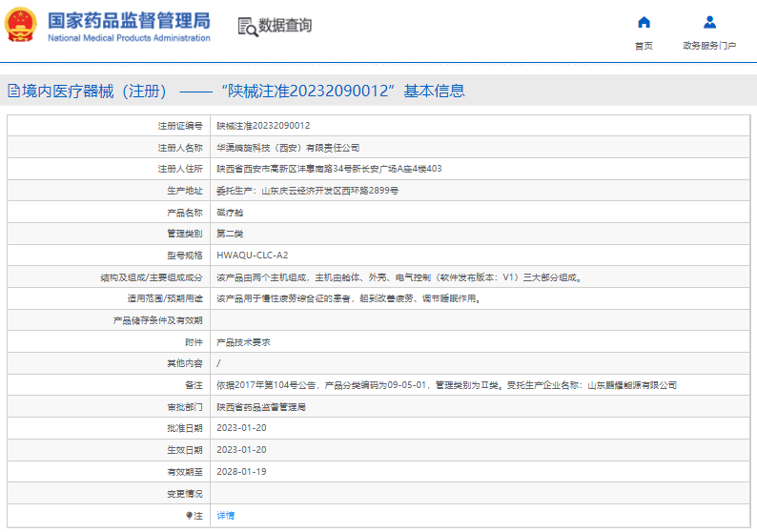Viewport: 757px width, 532px height.
Task: Click the 适用范围/预期用途 label
Action: (165, 298)
